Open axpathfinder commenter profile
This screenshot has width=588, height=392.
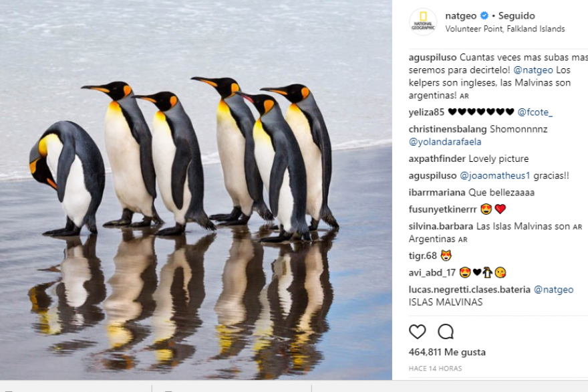coord(437,159)
